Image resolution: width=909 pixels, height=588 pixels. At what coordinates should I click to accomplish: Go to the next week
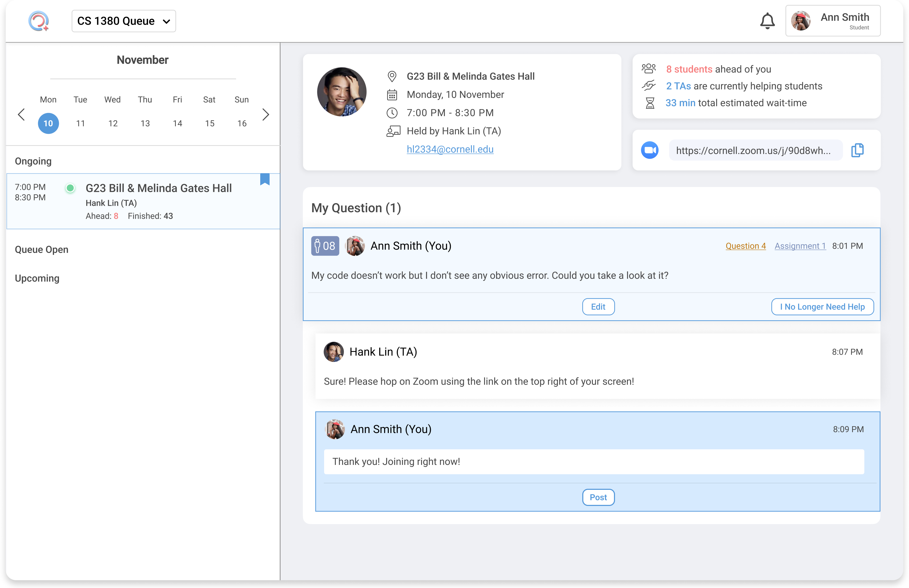[x=266, y=115]
